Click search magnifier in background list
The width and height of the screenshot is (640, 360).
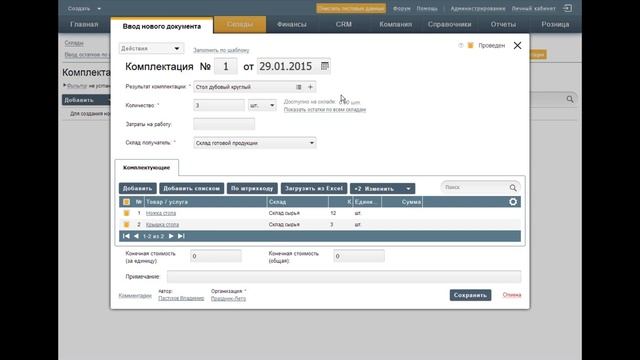pyautogui.click(x=570, y=99)
